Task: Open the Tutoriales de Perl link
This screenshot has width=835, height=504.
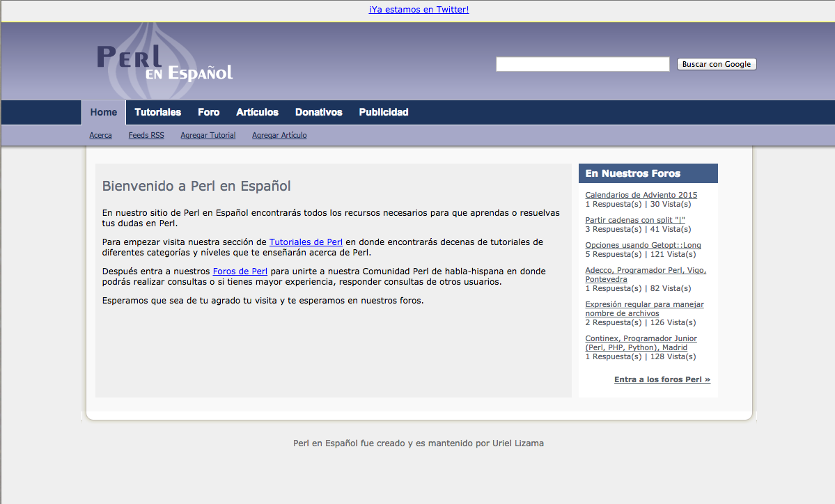Action: tap(306, 242)
